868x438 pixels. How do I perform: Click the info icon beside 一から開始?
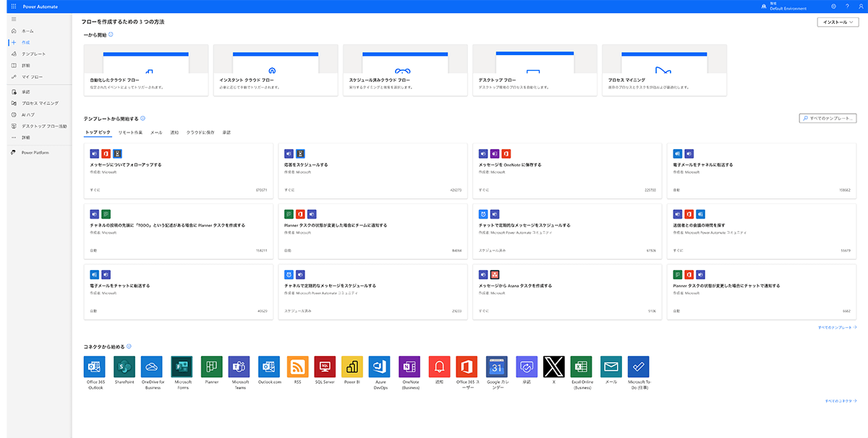point(111,35)
